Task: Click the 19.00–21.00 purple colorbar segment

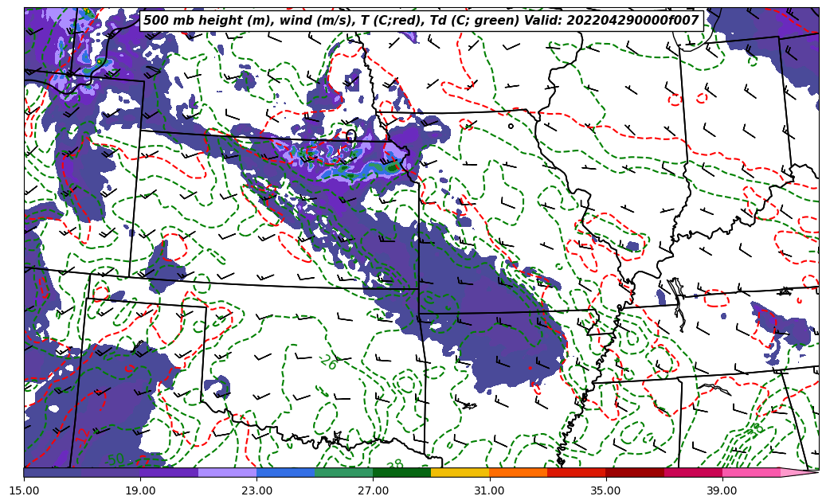Action: 169,472
